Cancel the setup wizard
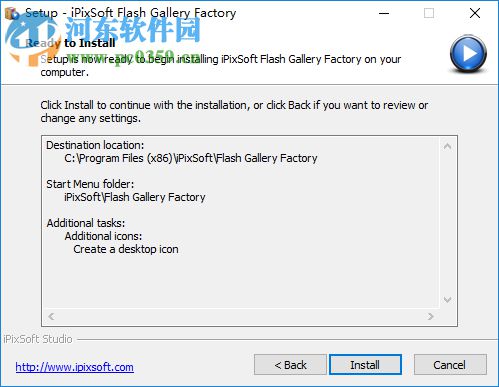The height and width of the screenshot is (387, 499). 450,365
